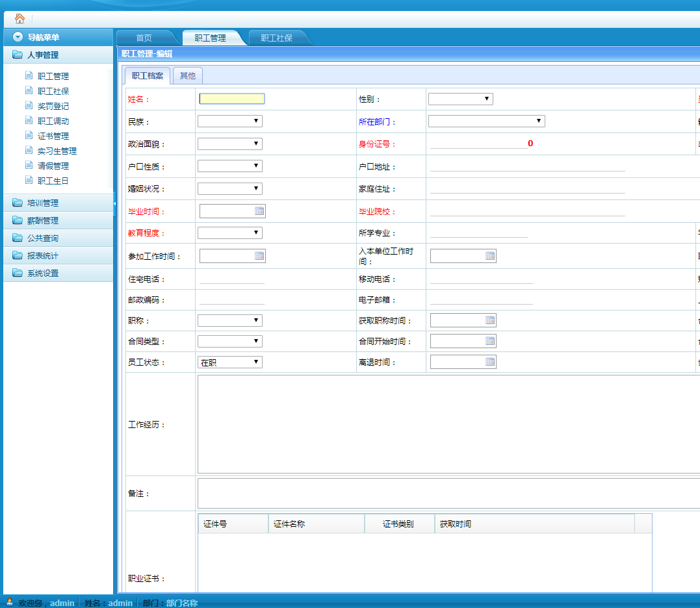The height and width of the screenshot is (608, 700).
Task: Collapse the 导航菜单 round arrow icon
Action: [18, 38]
